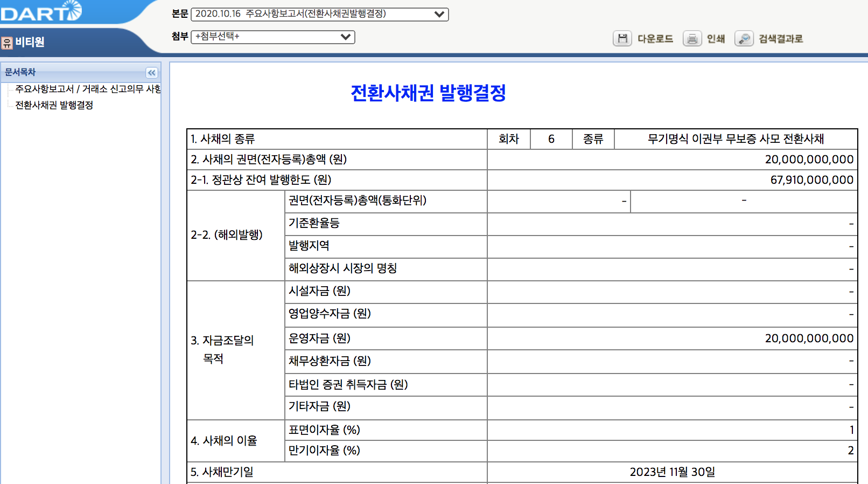Screen dimensions: 868x484
Task: Click the maturity date 2023년 11월 30일
Action: coord(673,472)
